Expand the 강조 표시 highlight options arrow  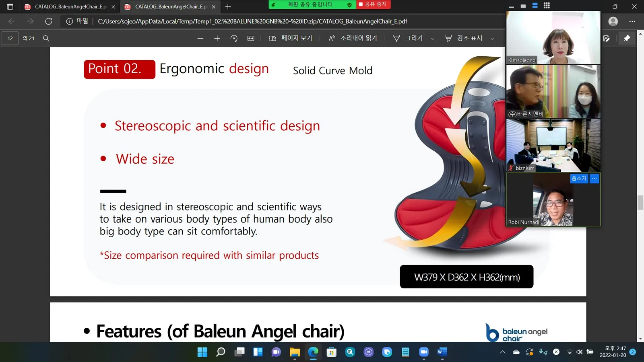pyautogui.click(x=492, y=39)
